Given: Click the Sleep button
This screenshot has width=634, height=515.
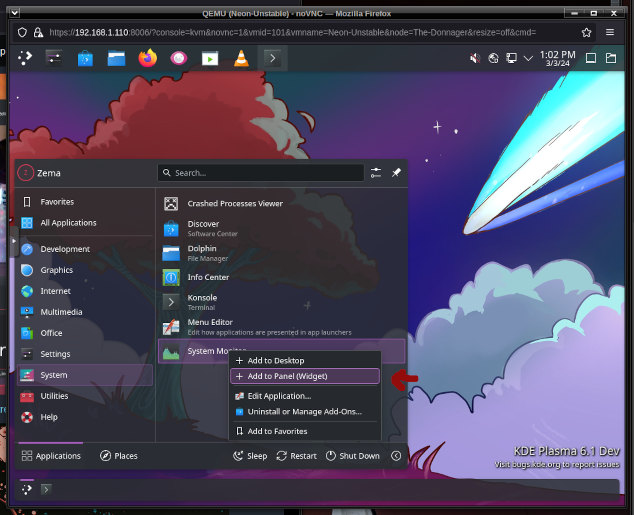Looking at the screenshot, I should click(x=250, y=456).
